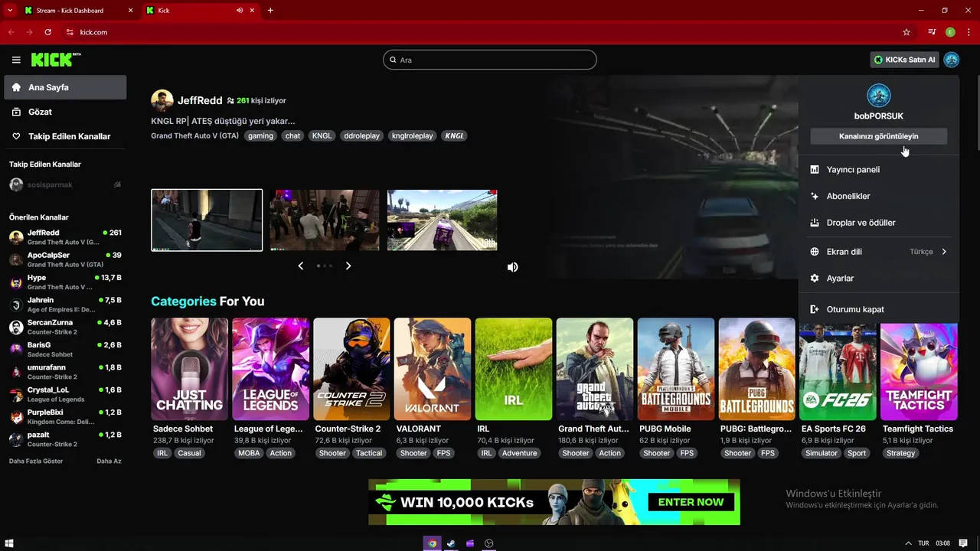The height and width of the screenshot is (551, 980).
Task: Open the tab search dropdown in Chrome
Action: [x=10, y=10]
